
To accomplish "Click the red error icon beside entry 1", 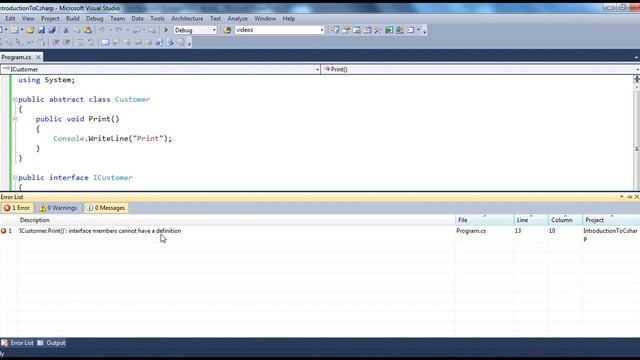I will coord(4,231).
